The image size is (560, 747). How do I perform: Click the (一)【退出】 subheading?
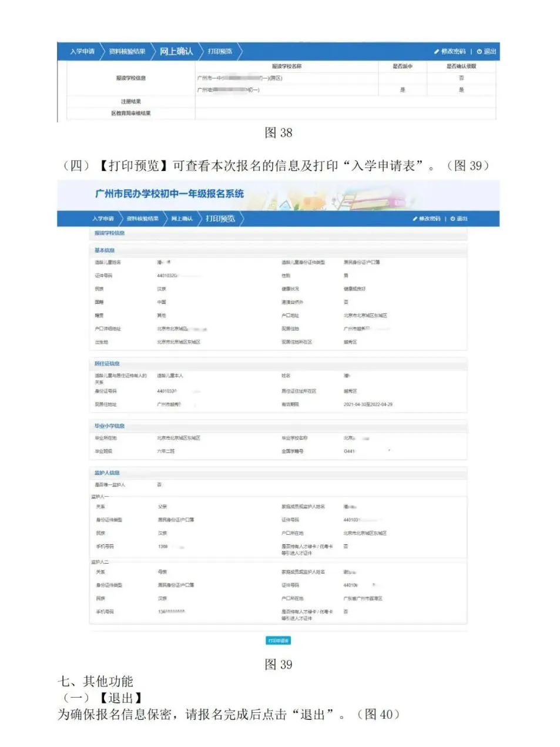(x=101, y=698)
